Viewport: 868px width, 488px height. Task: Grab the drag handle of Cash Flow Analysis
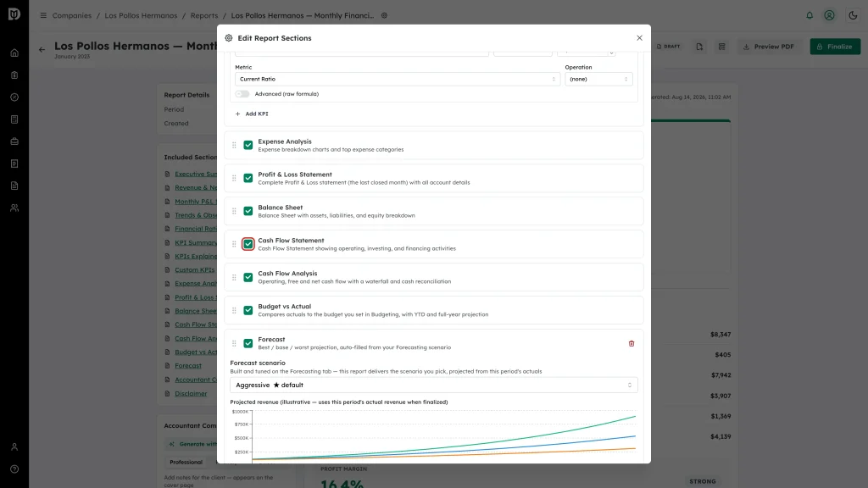click(234, 277)
